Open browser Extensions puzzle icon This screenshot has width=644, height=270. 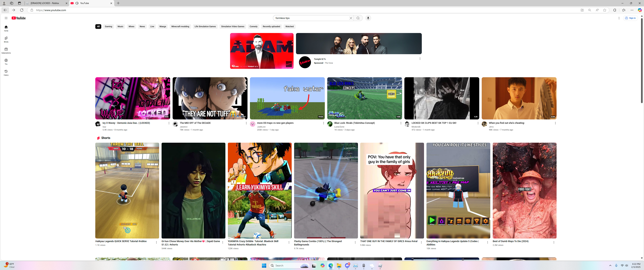pyautogui.click(x=615, y=10)
